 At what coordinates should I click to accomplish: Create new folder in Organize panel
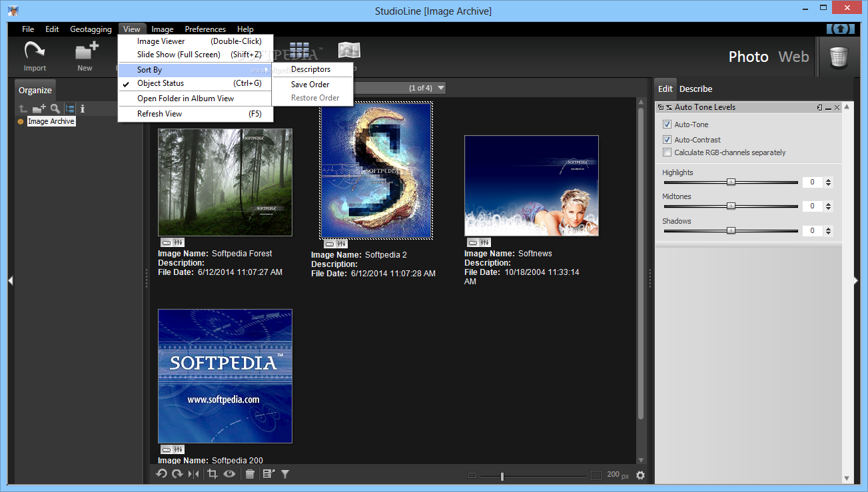pyautogui.click(x=39, y=109)
